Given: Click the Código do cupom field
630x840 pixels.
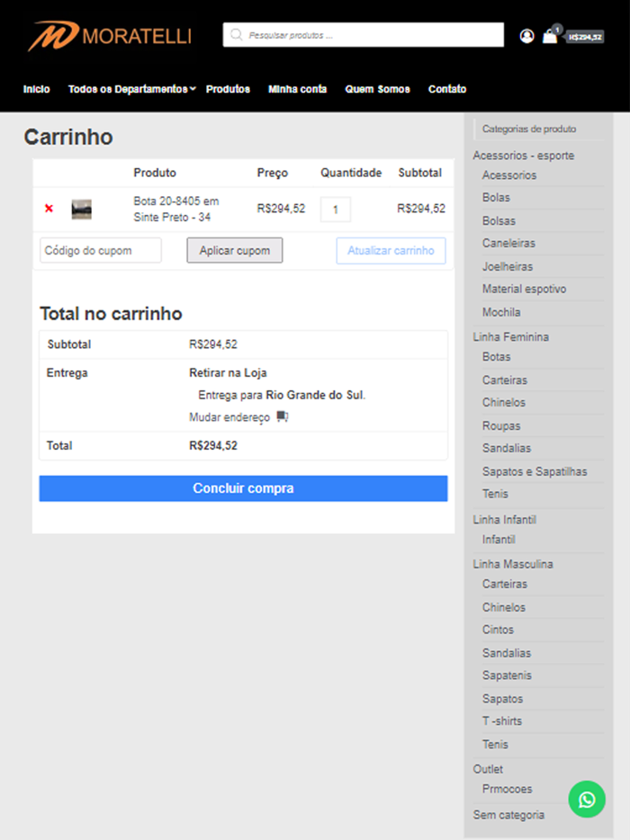Looking at the screenshot, I should click(x=101, y=250).
